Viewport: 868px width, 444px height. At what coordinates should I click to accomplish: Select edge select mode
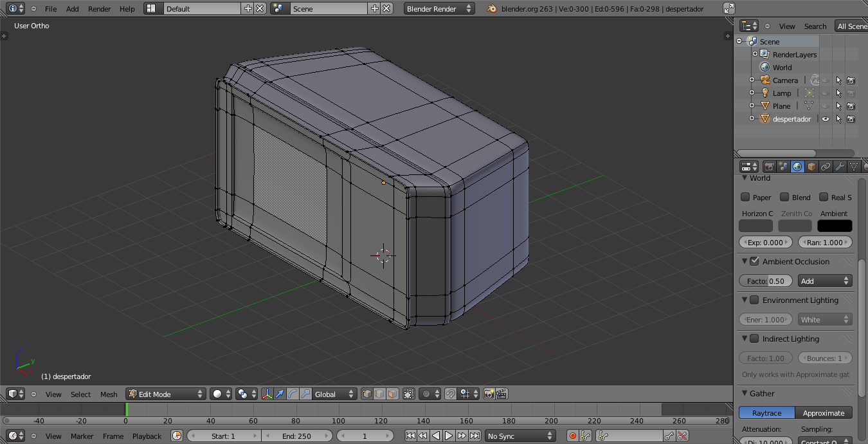click(379, 394)
